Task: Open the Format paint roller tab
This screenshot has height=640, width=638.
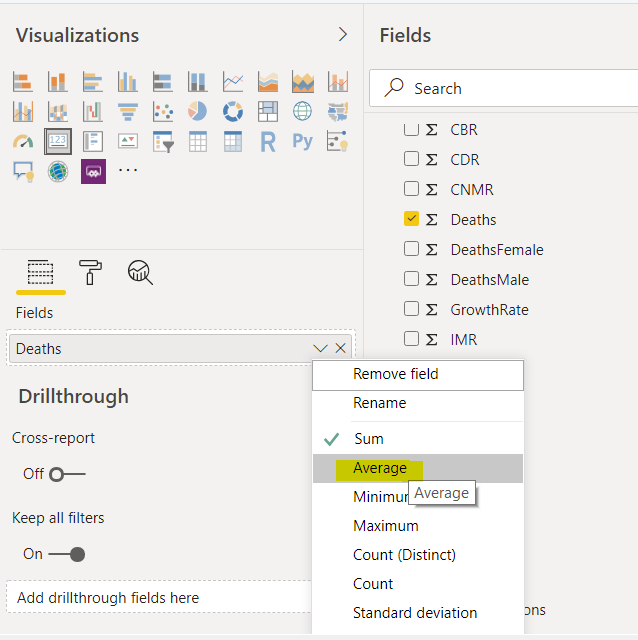Action: click(x=91, y=272)
